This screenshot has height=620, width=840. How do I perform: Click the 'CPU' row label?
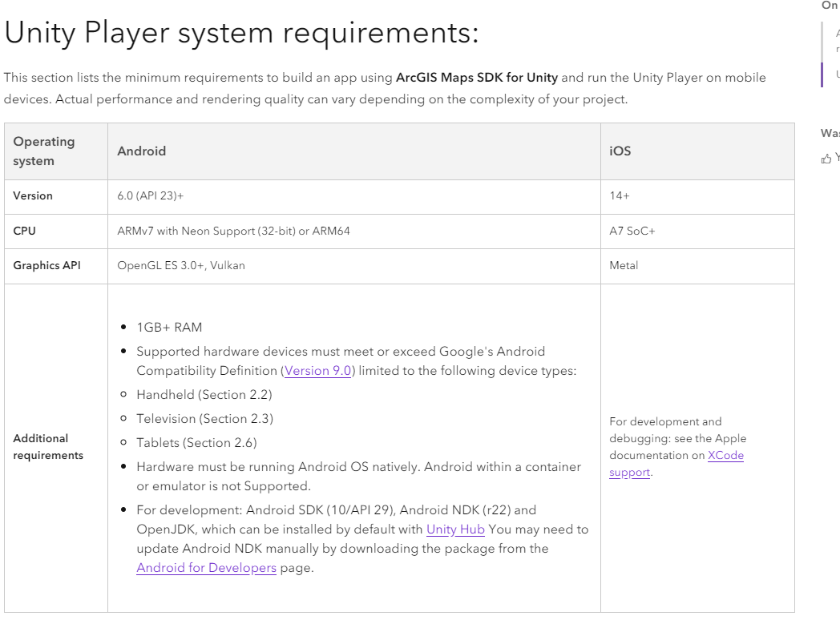click(24, 231)
